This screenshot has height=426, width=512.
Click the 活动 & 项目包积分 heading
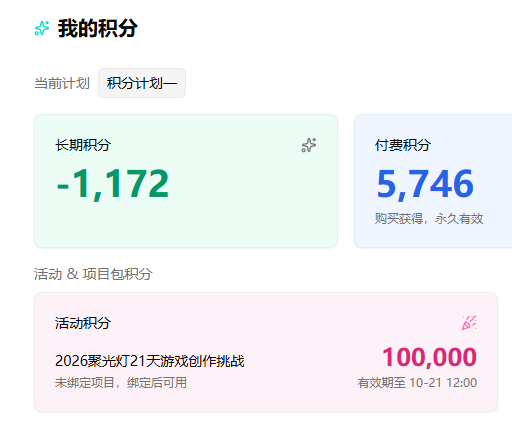click(93, 274)
